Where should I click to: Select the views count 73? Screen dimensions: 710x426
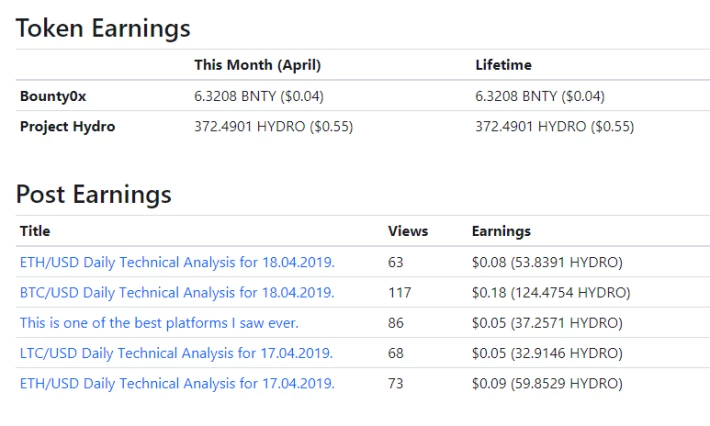tap(395, 383)
